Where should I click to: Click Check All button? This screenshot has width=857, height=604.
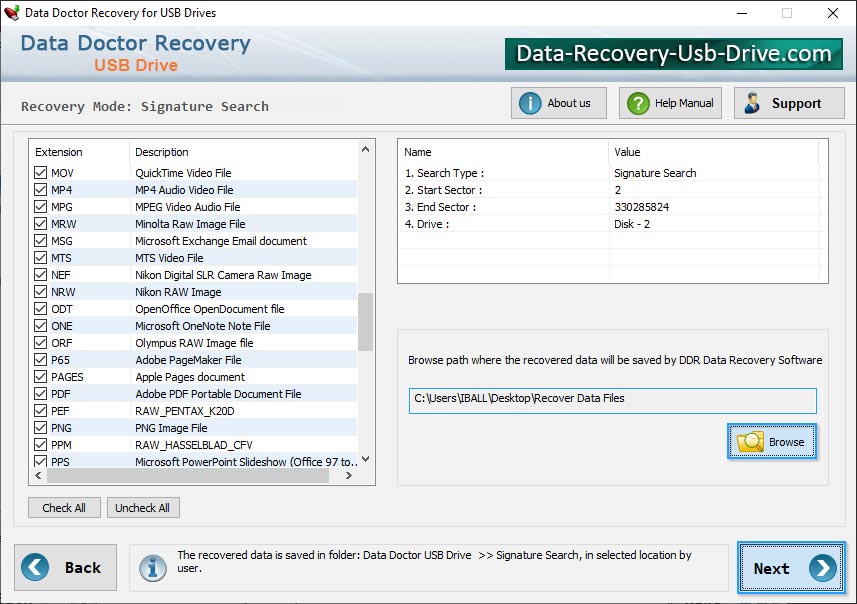tap(64, 508)
